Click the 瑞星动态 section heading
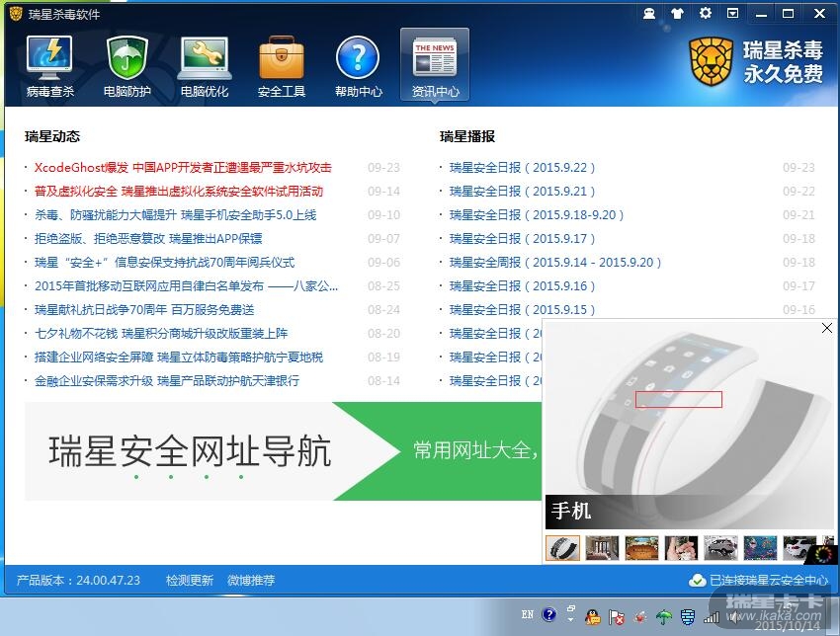The width and height of the screenshot is (840, 636). (52, 136)
